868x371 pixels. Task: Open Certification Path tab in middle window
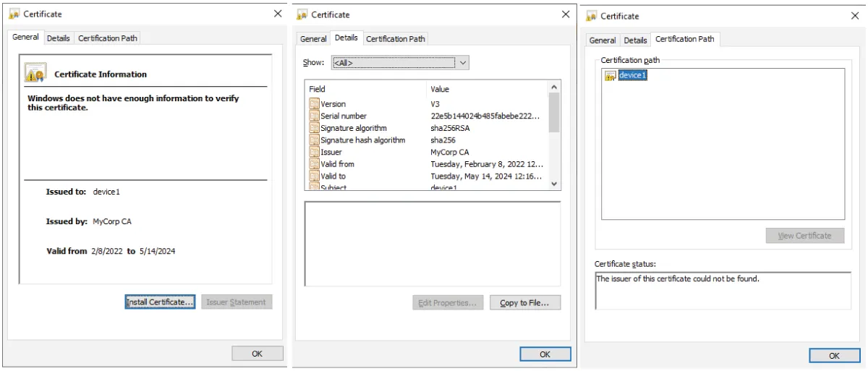(396, 39)
